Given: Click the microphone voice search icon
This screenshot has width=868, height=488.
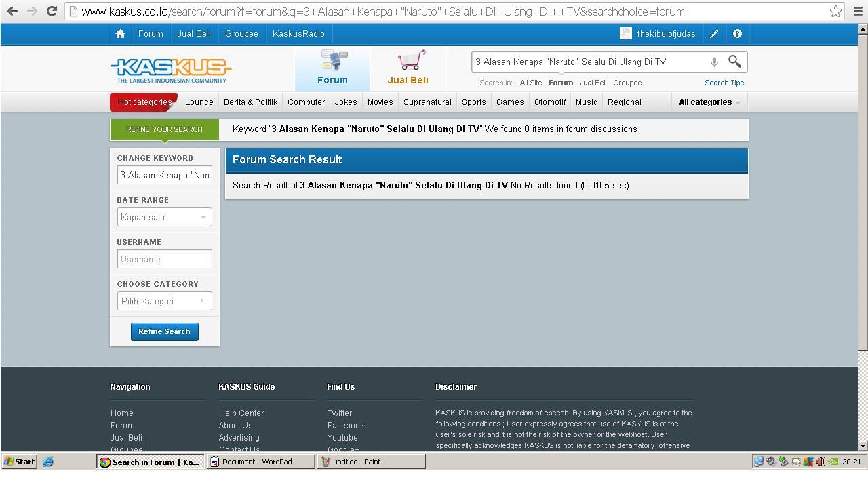Looking at the screenshot, I should pos(714,62).
